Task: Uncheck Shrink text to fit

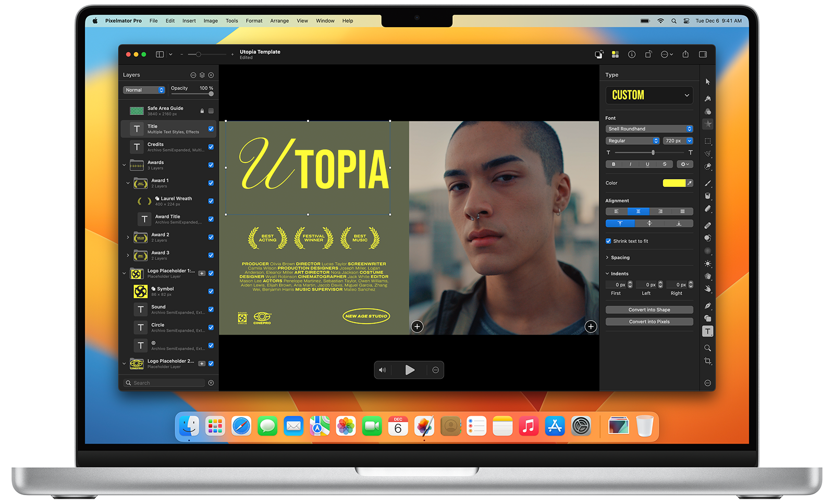Action: [608, 241]
